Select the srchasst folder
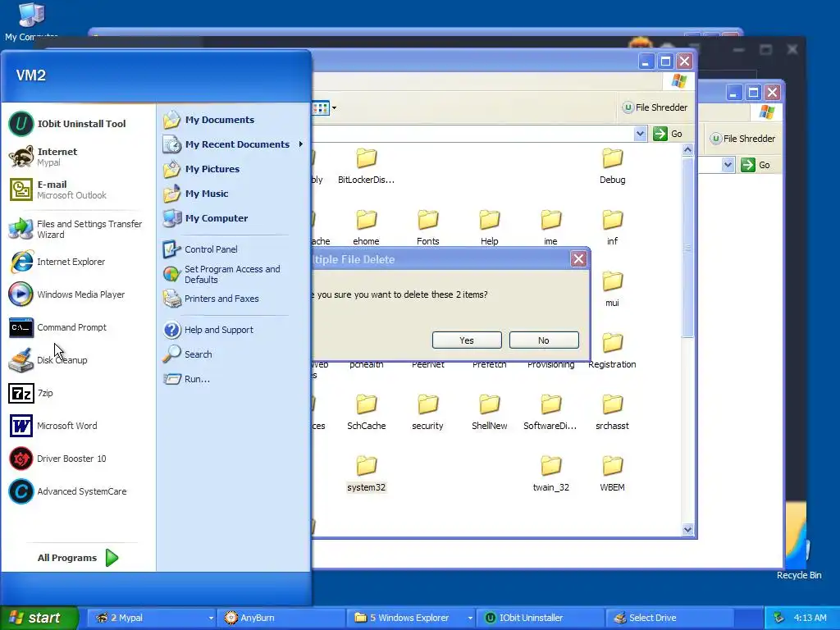The width and height of the screenshot is (840, 630). [612, 413]
